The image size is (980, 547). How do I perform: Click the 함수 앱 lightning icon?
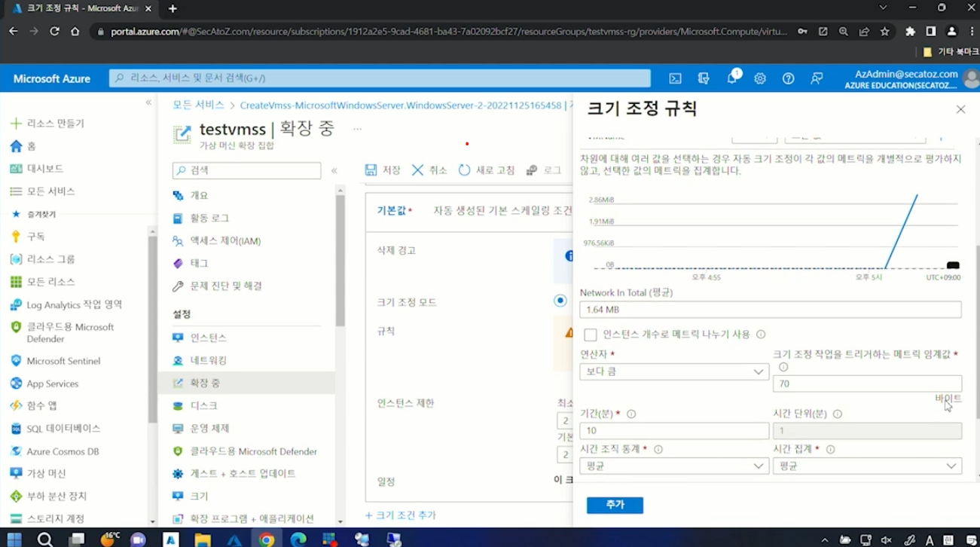pos(16,405)
